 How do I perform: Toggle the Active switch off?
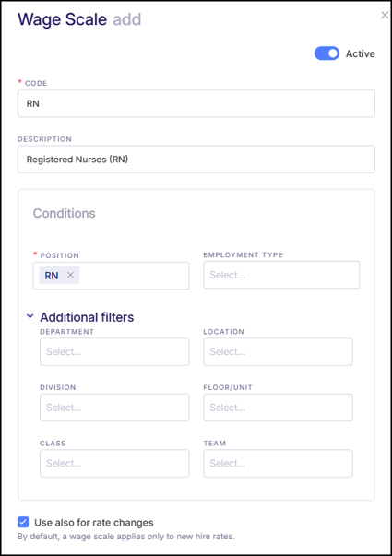[x=327, y=53]
